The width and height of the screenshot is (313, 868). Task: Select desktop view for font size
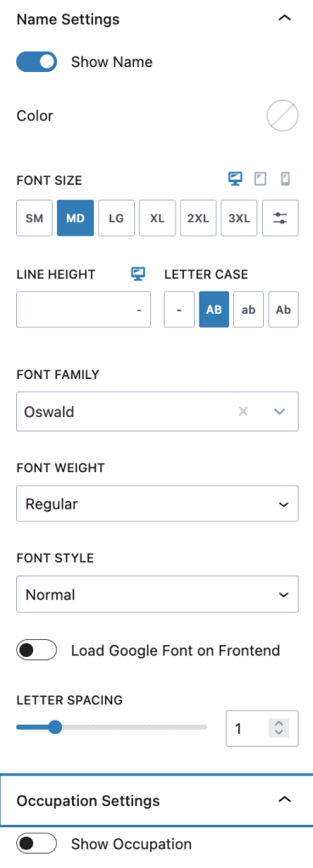click(x=236, y=179)
